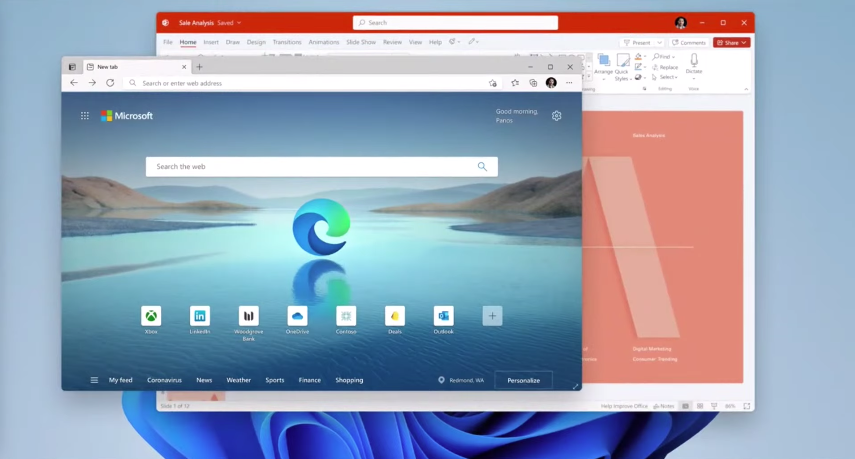Open Edge page settings gear

click(556, 116)
